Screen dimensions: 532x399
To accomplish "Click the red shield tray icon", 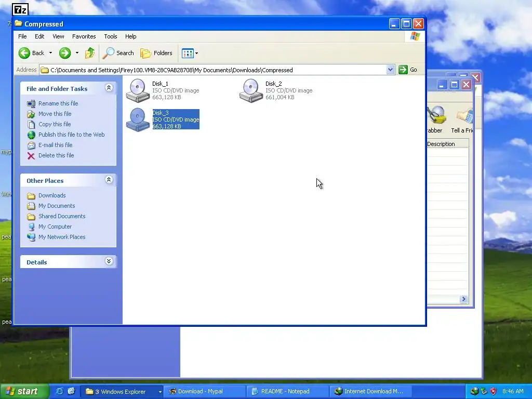I will [x=494, y=391].
